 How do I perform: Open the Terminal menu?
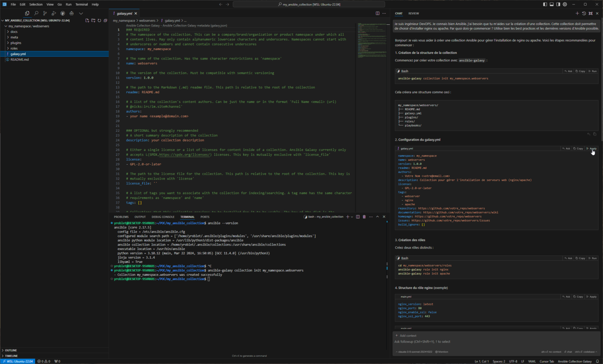point(82,4)
